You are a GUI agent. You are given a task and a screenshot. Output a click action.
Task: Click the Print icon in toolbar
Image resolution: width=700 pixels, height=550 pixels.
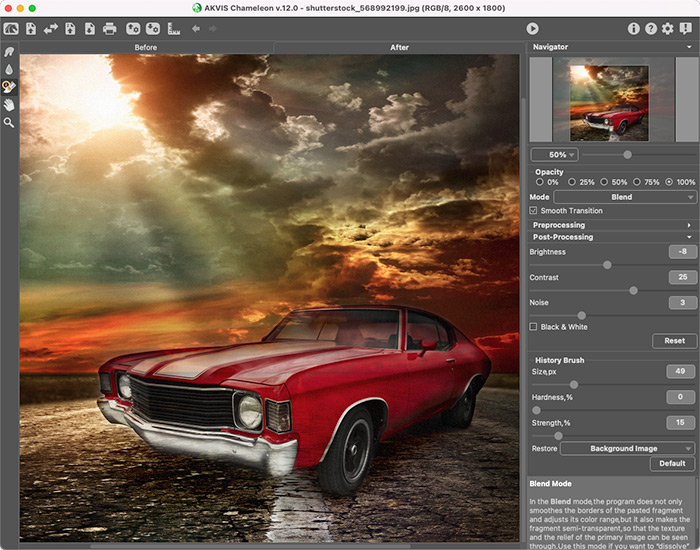tap(110, 28)
